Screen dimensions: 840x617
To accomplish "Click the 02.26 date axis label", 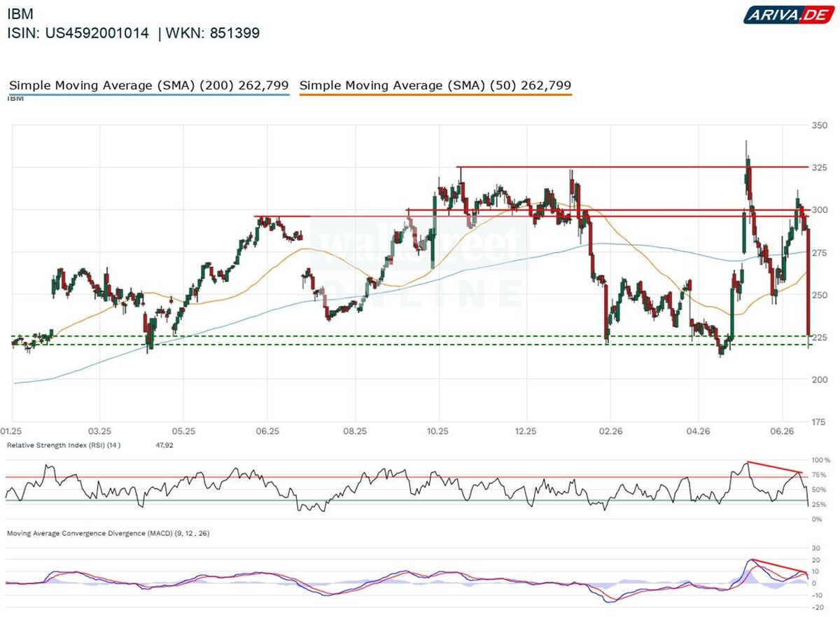I will pyautogui.click(x=610, y=433).
